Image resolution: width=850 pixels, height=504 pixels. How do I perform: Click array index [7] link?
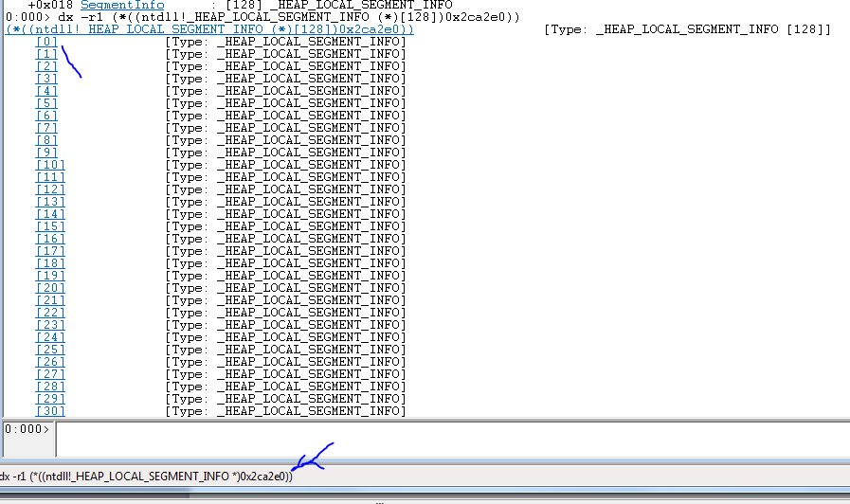(46, 128)
